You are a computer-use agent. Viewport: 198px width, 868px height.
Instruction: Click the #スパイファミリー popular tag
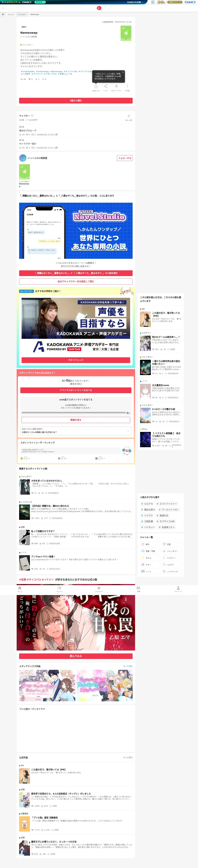(x=167, y=504)
